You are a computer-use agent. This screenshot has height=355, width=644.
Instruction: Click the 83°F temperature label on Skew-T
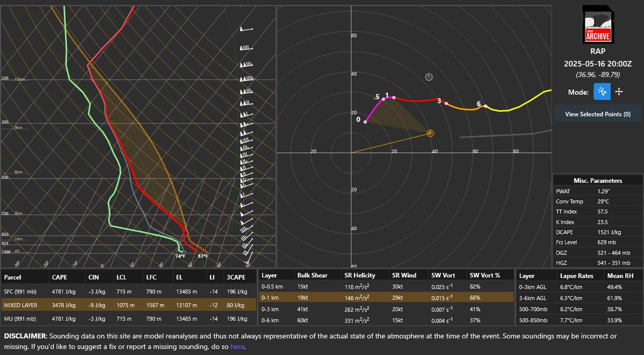point(202,256)
